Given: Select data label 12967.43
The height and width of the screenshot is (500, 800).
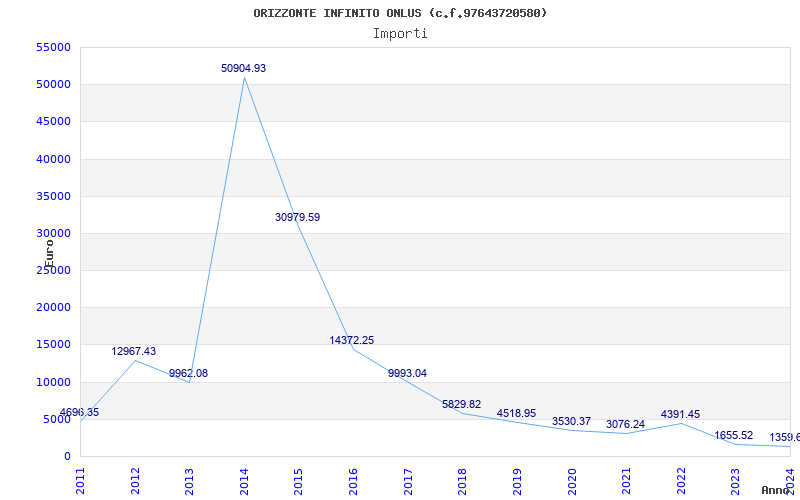Looking at the screenshot, I should click(x=134, y=352).
